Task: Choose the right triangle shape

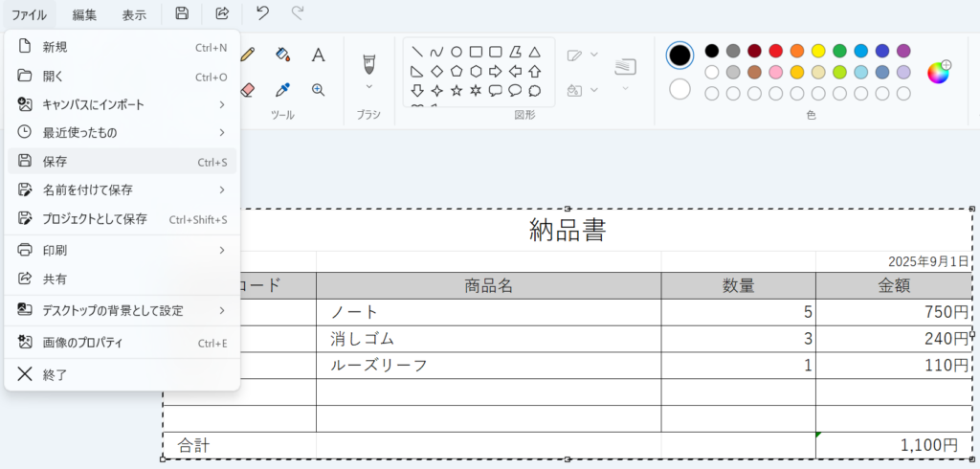Action: point(417,71)
